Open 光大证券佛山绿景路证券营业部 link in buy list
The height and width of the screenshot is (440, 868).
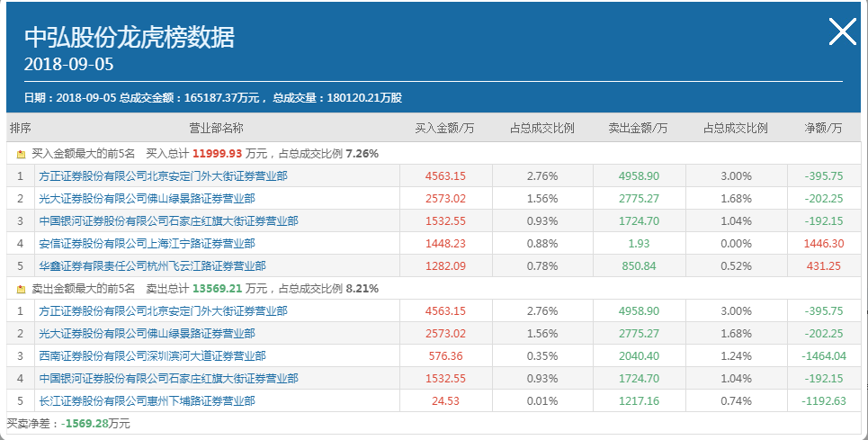click(x=147, y=199)
